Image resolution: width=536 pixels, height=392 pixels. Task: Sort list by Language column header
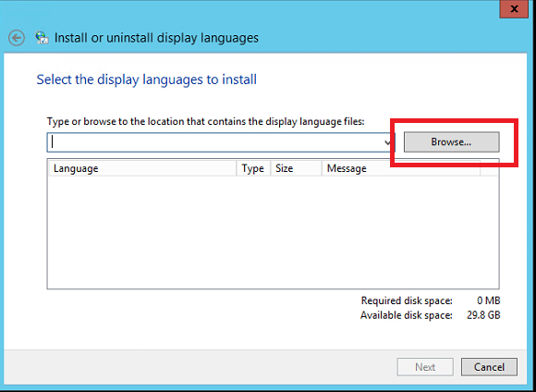coord(142,168)
